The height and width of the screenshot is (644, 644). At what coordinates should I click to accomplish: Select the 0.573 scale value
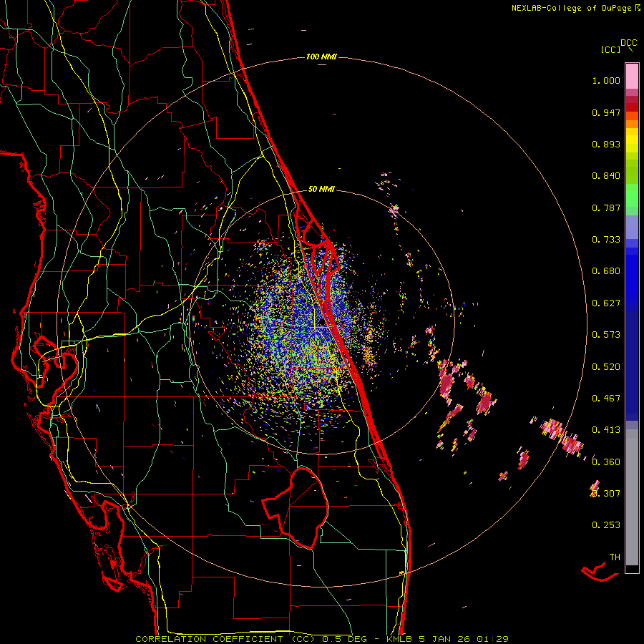click(606, 335)
